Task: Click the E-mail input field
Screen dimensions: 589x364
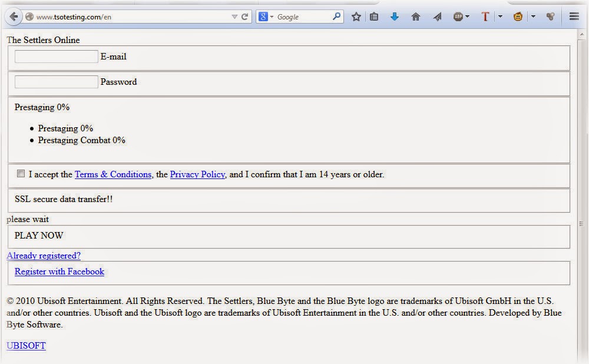Action: (x=57, y=57)
